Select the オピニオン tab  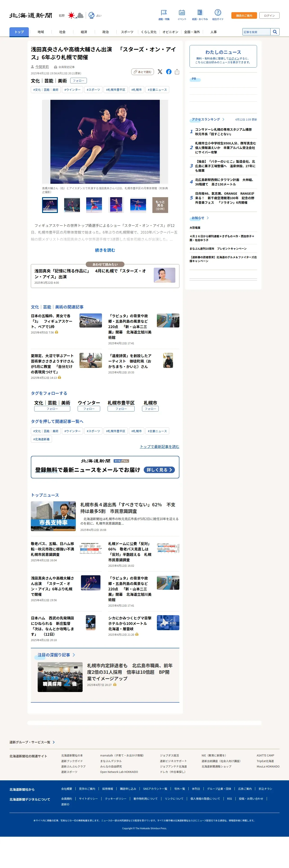click(x=170, y=32)
